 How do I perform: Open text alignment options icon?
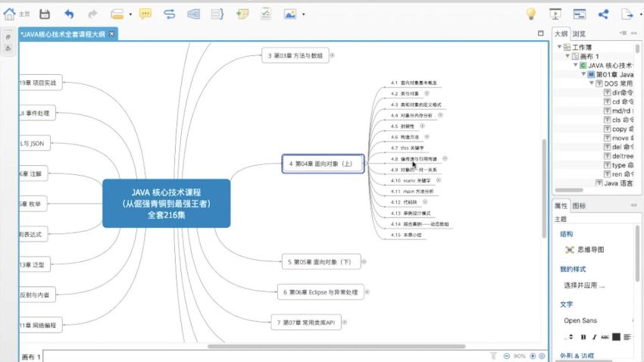pyautogui.click(x=627, y=337)
